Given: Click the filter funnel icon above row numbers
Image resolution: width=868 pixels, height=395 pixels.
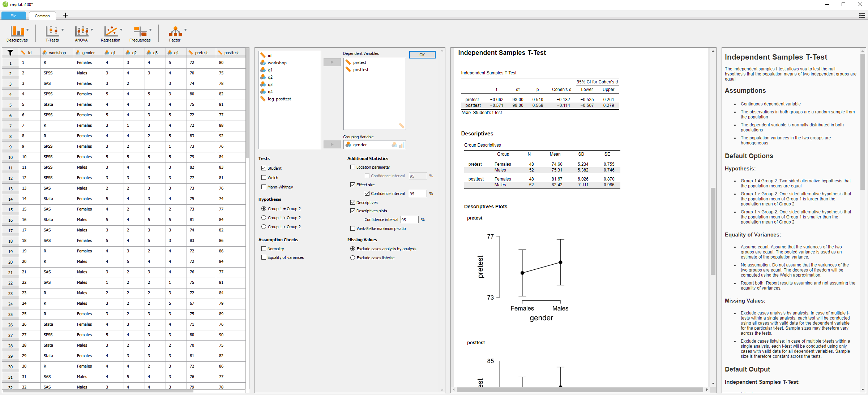Looking at the screenshot, I should click(x=10, y=53).
